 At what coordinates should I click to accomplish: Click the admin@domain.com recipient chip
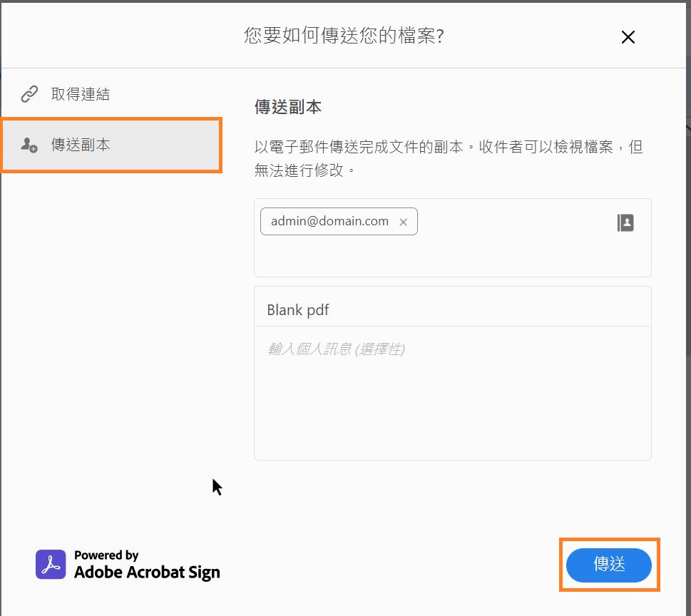pos(329,222)
